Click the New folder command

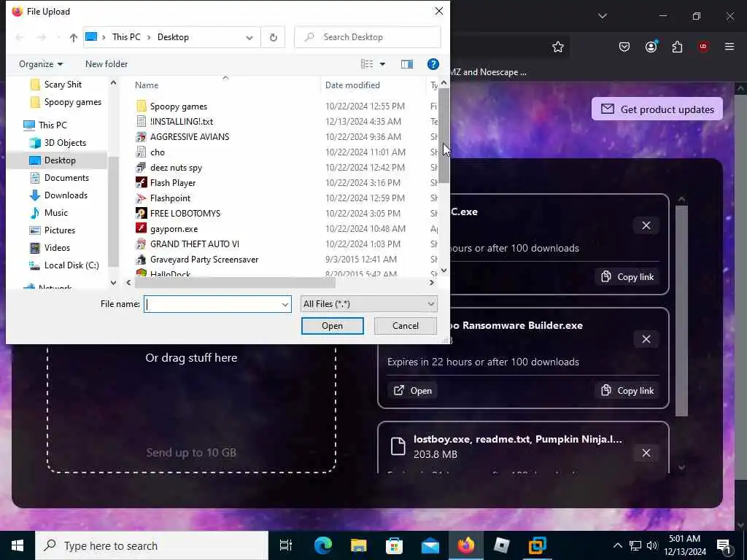point(107,64)
